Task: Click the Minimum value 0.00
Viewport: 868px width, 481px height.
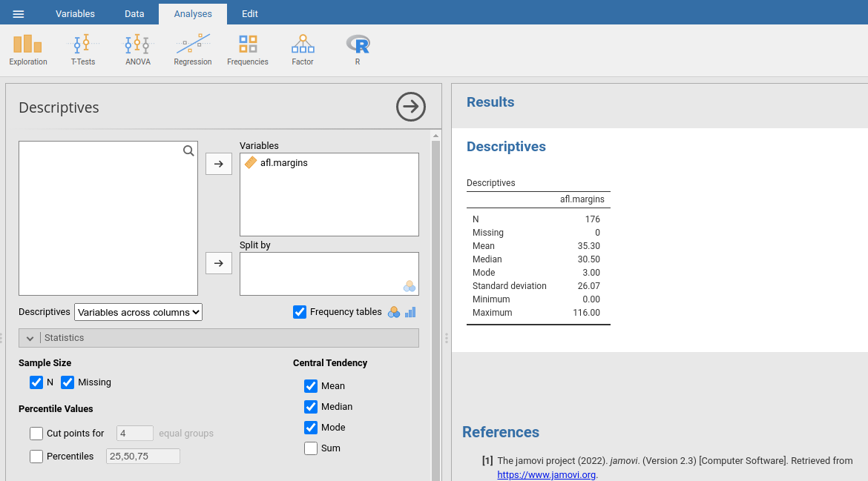Action: pos(591,299)
